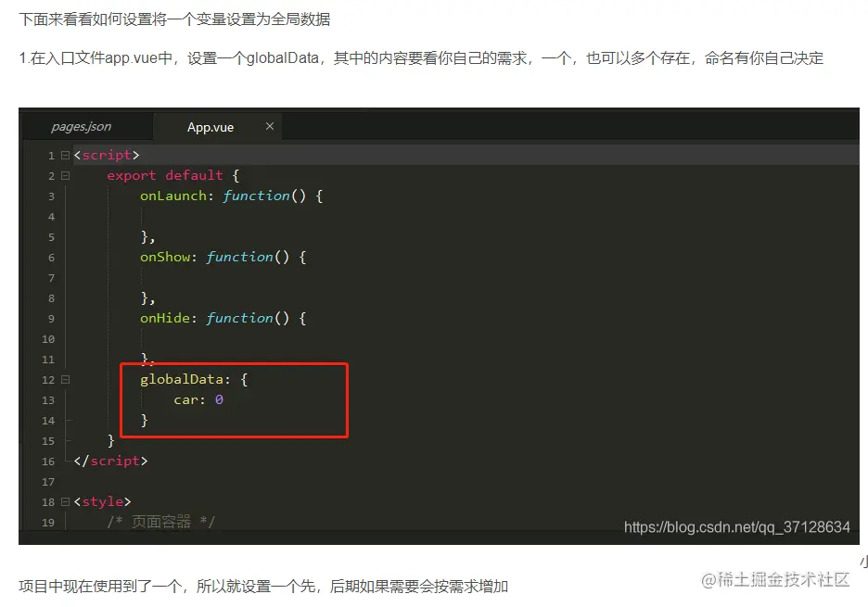Click line number 13 in the gutter
Viewport: 868px width, 607px height.
[48, 400]
